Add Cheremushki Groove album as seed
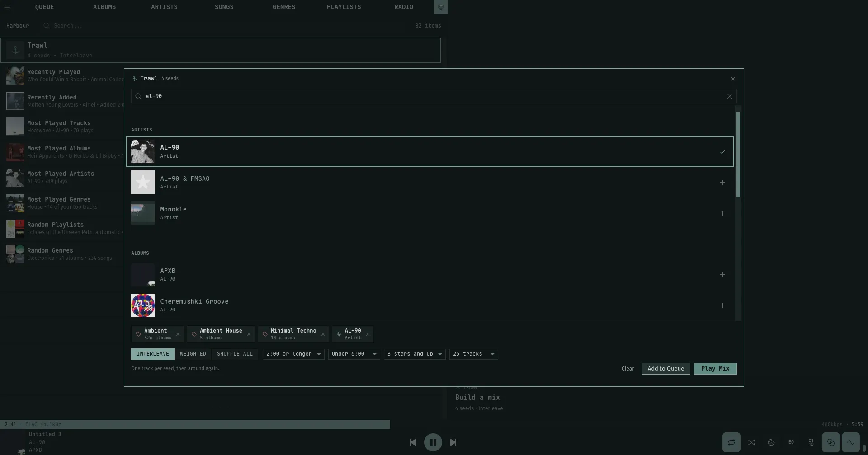The image size is (868, 455). pyautogui.click(x=722, y=305)
